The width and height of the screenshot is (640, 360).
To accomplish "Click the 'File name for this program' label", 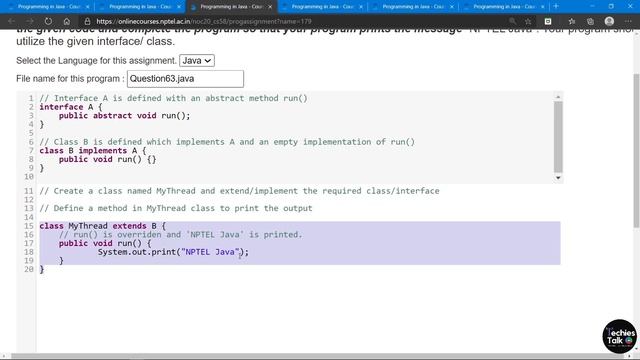I will [70, 78].
